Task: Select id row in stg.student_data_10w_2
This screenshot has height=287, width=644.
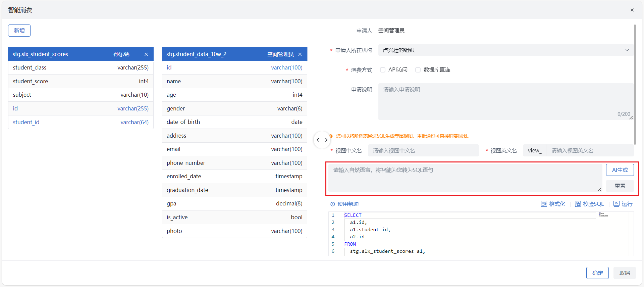Action: click(x=234, y=68)
